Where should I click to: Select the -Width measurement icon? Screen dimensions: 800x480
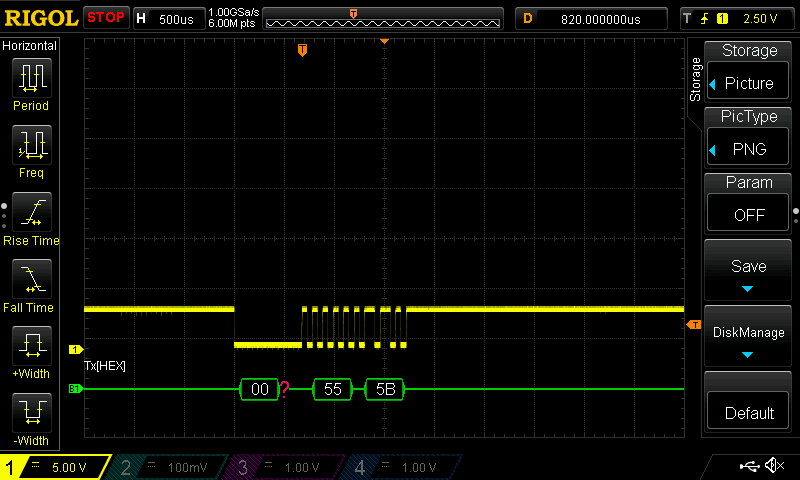32,413
